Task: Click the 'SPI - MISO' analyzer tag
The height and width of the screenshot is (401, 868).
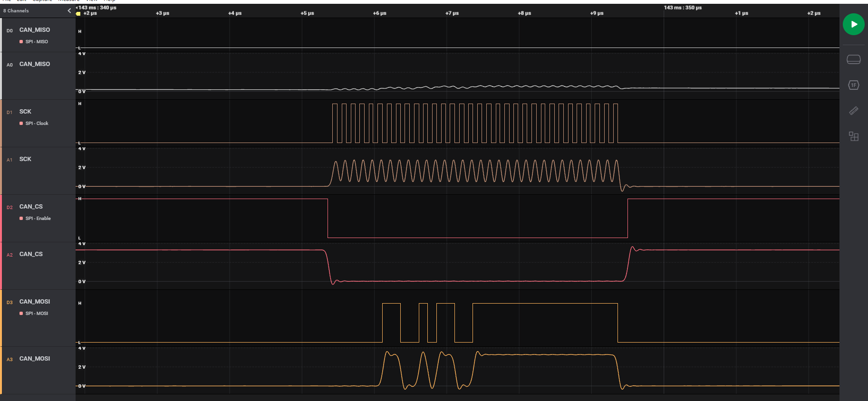Action: click(37, 42)
